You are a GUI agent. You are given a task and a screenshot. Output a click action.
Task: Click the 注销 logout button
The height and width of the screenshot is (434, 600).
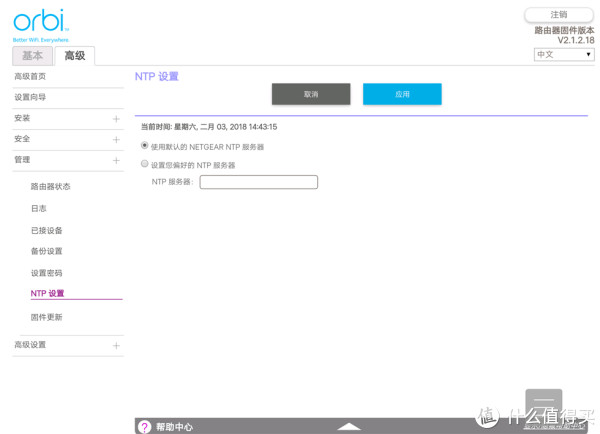(x=558, y=15)
